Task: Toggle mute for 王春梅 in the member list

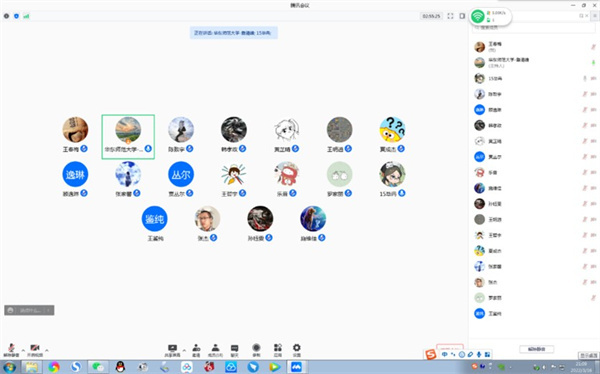Action: tap(593, 47)
